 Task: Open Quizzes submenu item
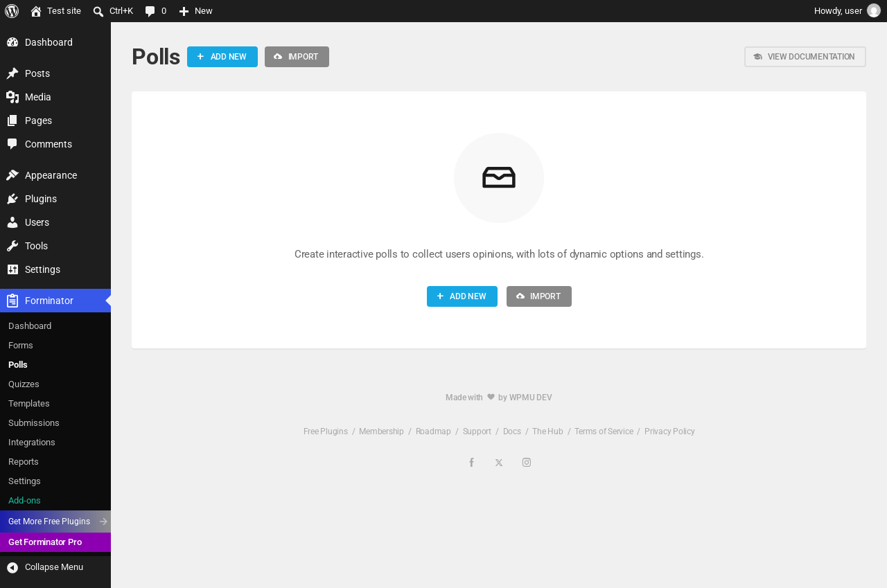[24, 384]
